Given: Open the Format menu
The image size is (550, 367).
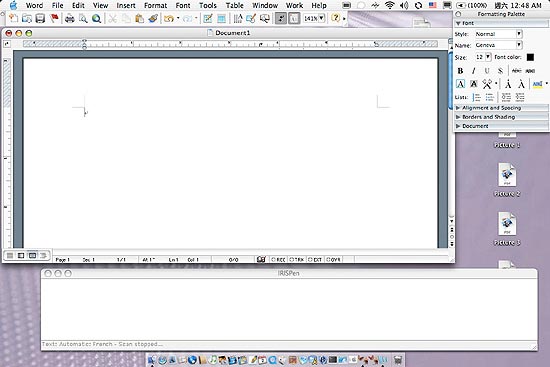Looking at the screenshot, I should pyautogui.click(x=155, y=5).
